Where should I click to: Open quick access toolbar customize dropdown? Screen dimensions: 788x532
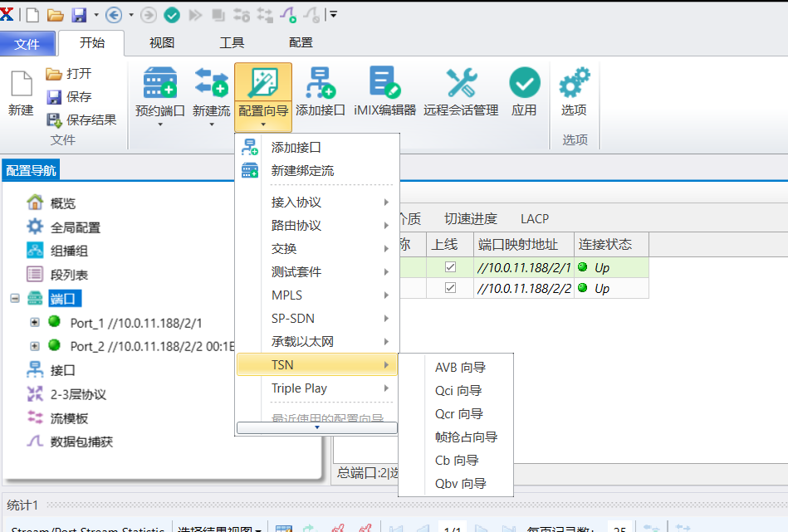pos(333,15)
